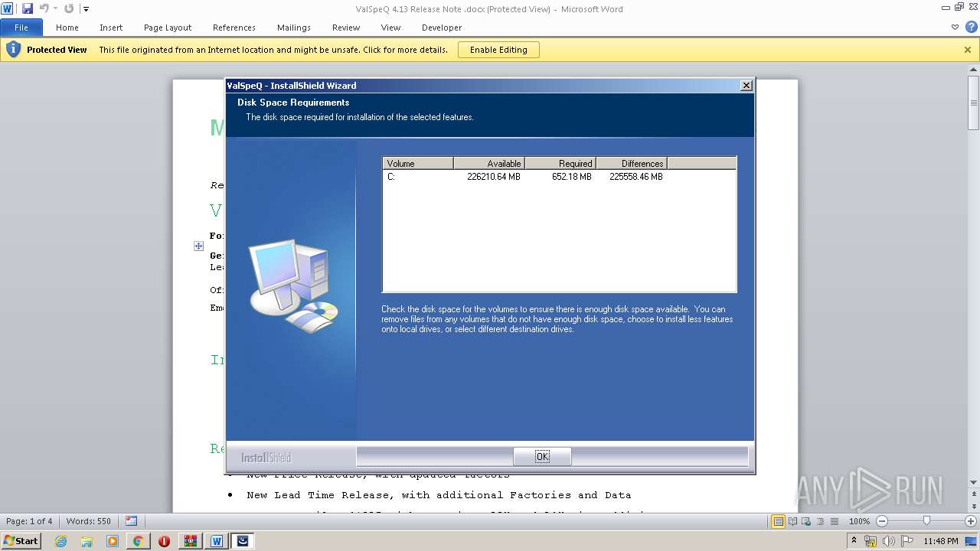Viewport: 980px width, 551px height.
Task: Collapse the ribbon with the caret icon
Action: coord(955,28)
